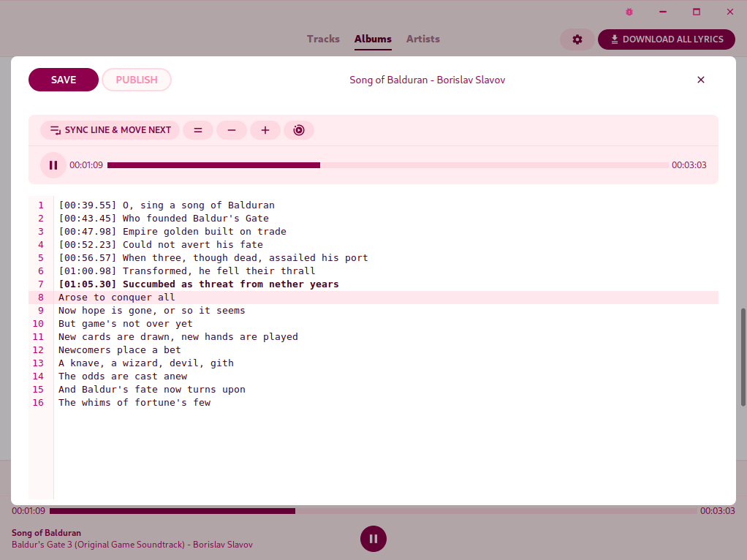Image resolution: width=747 pixels, height=560 pixels.
Task: Switch to the Tracks tab
Action: tap(323, 39)
